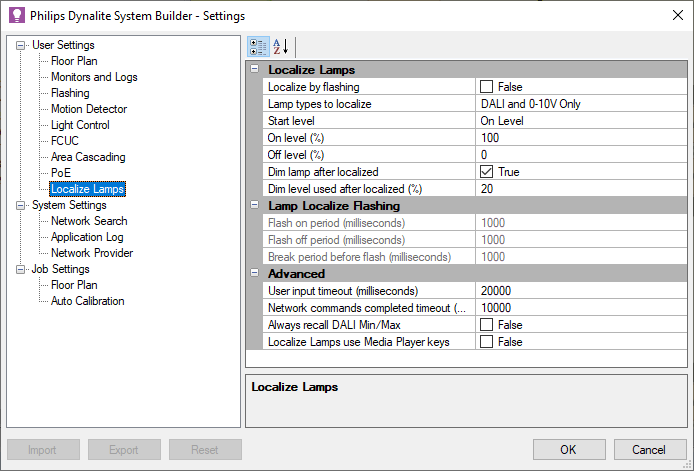
Task: Open Network Search settings
Action: pos(89,221)
